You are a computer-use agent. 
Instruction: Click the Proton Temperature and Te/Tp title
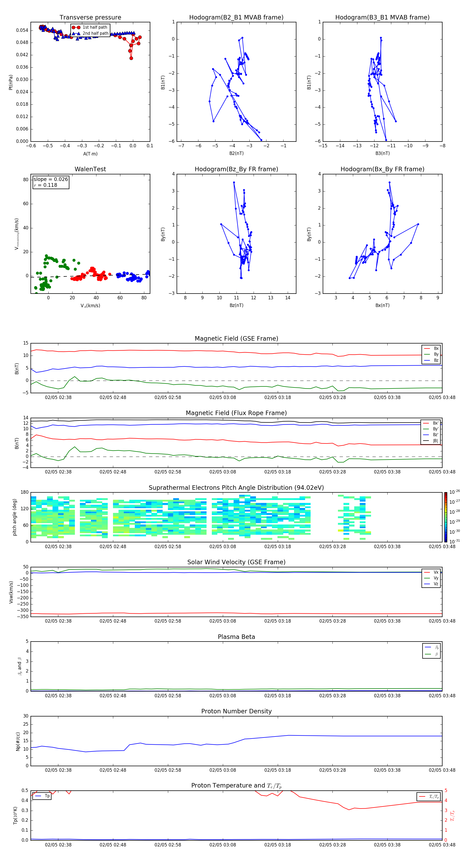(x=236, y=786)
